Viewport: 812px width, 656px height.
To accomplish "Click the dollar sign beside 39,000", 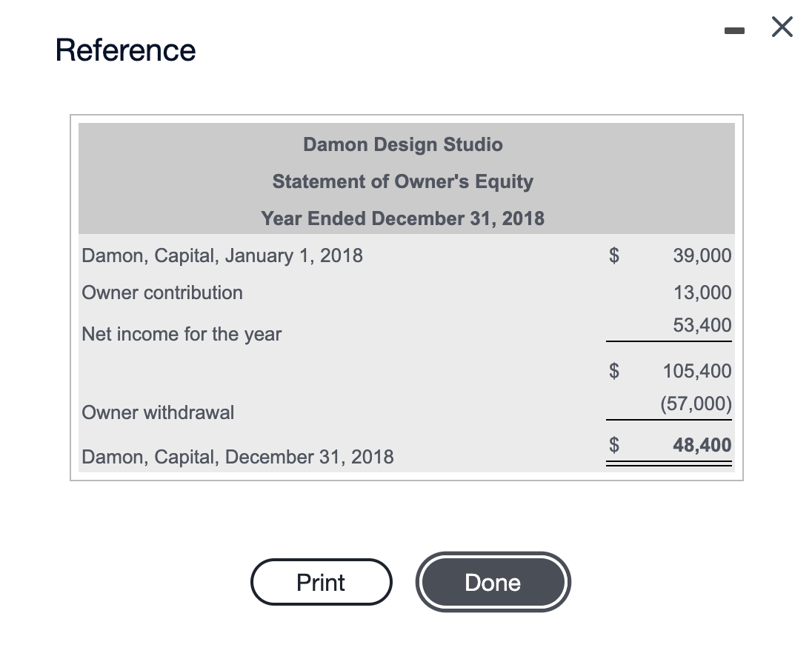I will (x=613, y=255).
